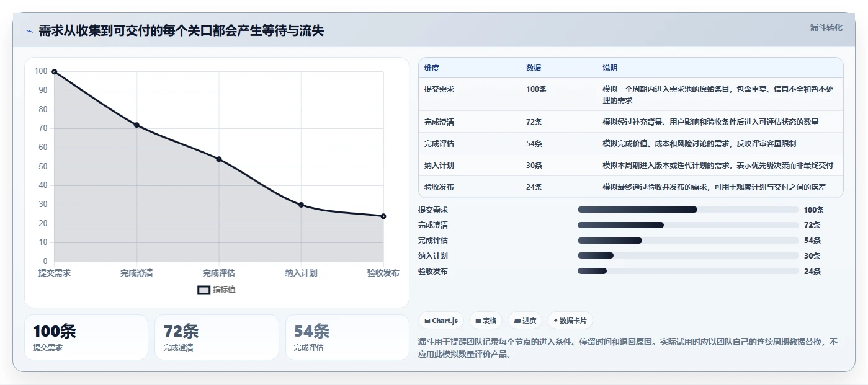This screenshot has height=385, width=868.
Task: Select the 54条 完成评估 stat card
Action: click(x=347, y=337)
